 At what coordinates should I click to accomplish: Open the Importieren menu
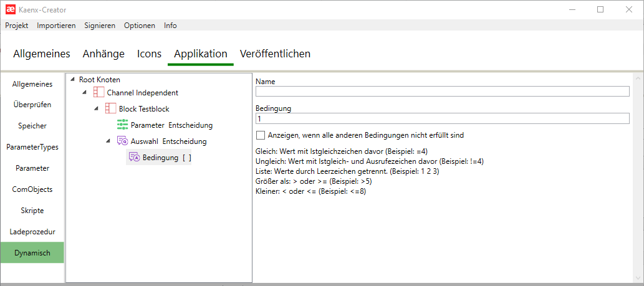pos(56,26)
